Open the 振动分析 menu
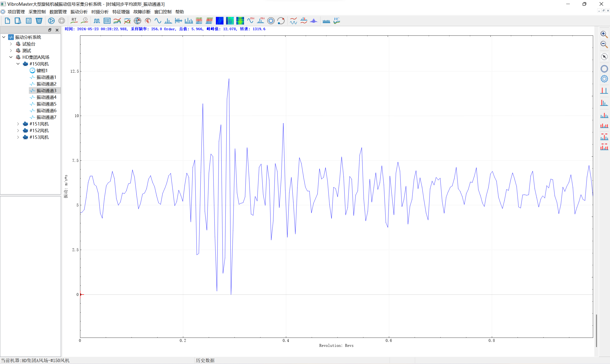610x364 pixels. click(79, 12)
